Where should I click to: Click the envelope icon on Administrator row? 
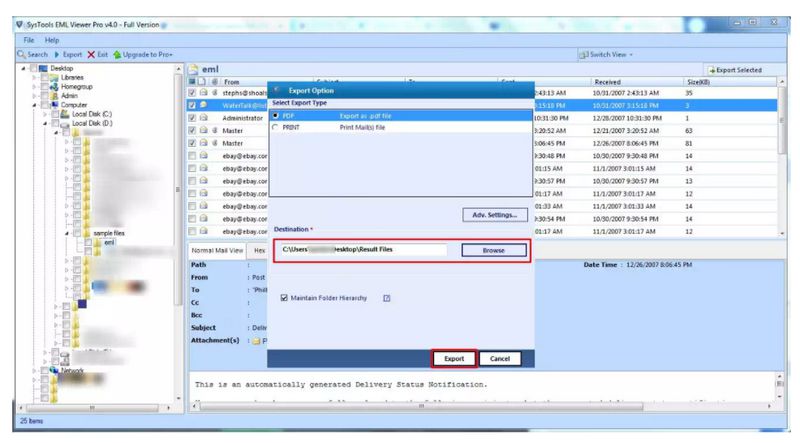pyautogui.click(x=203, y=117)
